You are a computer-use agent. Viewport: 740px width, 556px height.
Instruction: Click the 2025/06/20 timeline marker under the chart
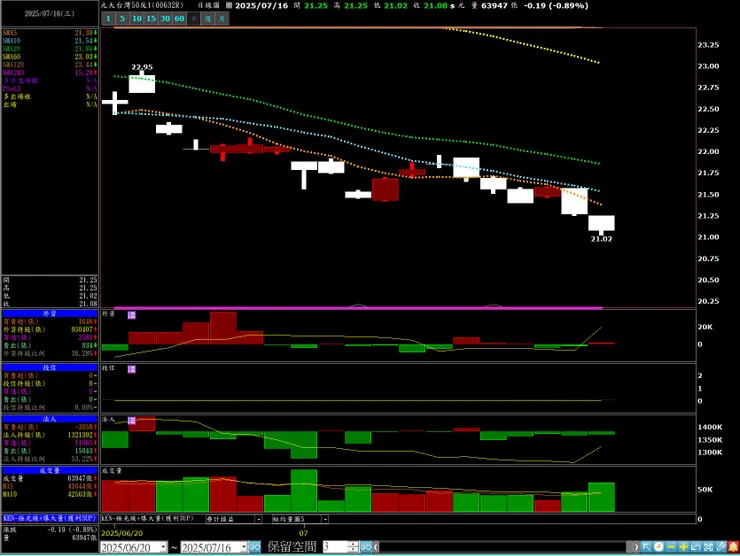[x=122, y=533]
